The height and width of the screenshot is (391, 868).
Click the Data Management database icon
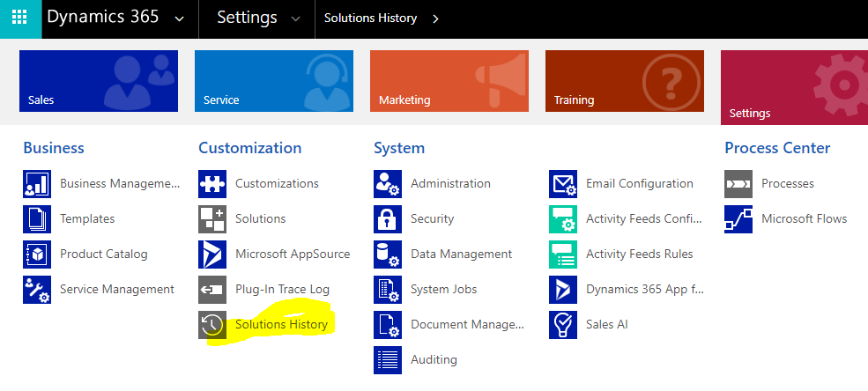[x=388, y=255]
